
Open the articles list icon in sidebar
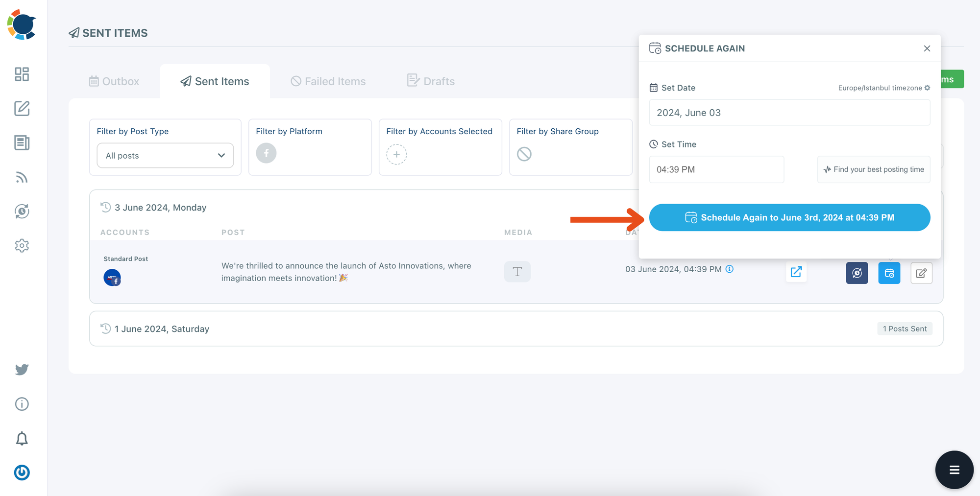pyautogui.click(x=22, y=142)
